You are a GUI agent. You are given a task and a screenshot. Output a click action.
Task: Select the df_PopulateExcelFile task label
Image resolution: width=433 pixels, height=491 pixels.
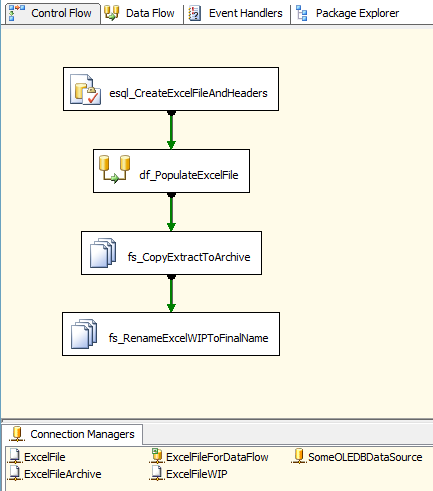(189, 175)
